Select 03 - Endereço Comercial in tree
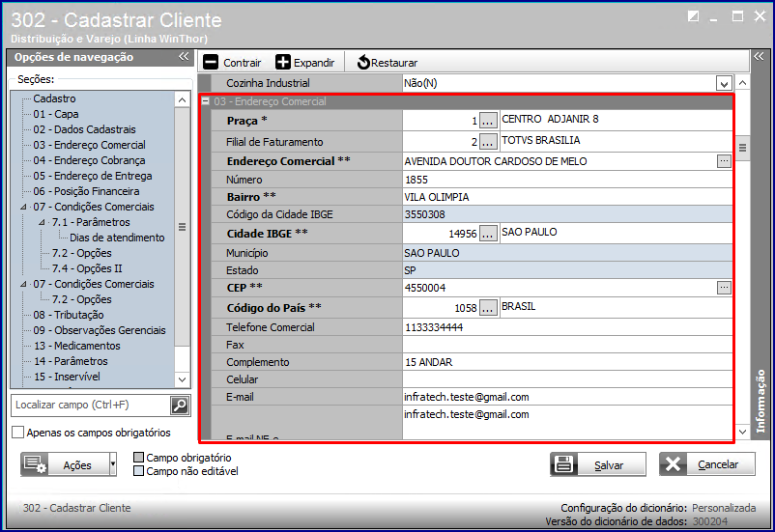 click(x=90, y=145)
